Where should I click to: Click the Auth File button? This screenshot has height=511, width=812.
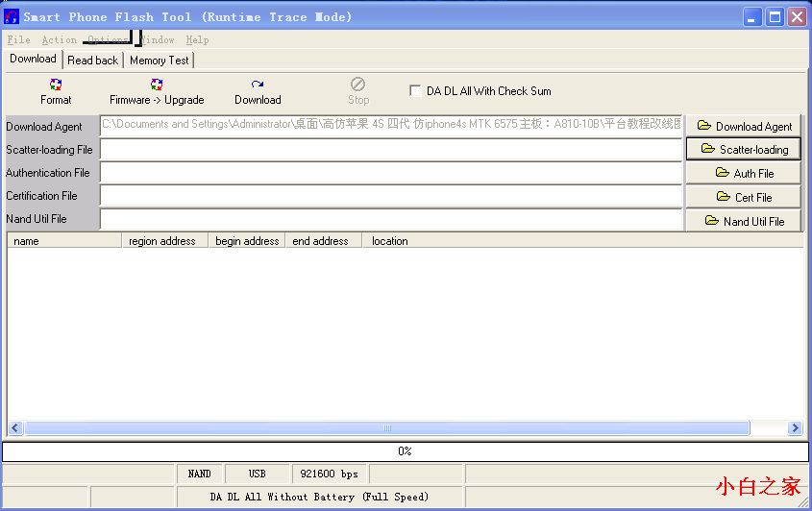[x=744, y=173]
